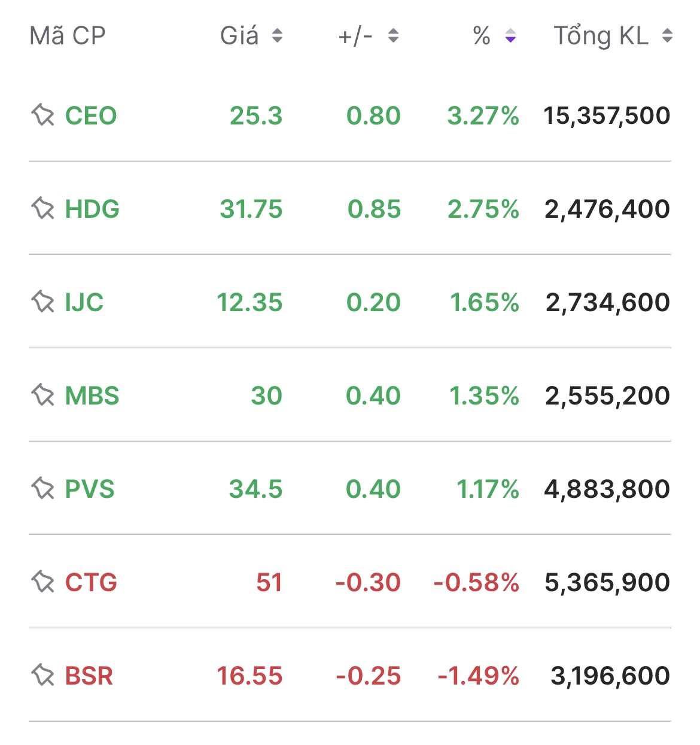
Task: Open HDG stock ticker link
Action: coord(92,209)
